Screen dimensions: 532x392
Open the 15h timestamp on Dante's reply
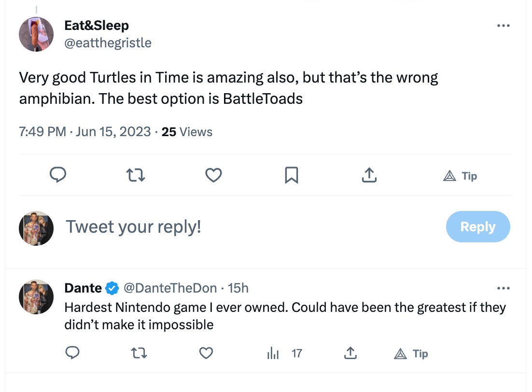(238, 288)
